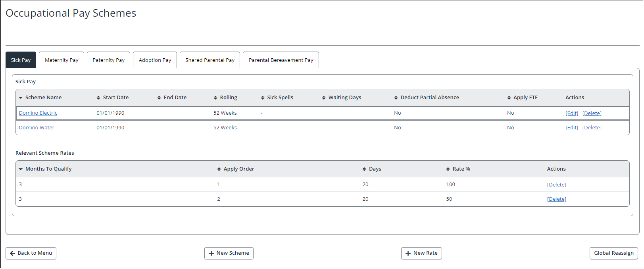Open the Domino Electric scheme link
Screen dimensions: 644x269
click(x=38, y=113)
